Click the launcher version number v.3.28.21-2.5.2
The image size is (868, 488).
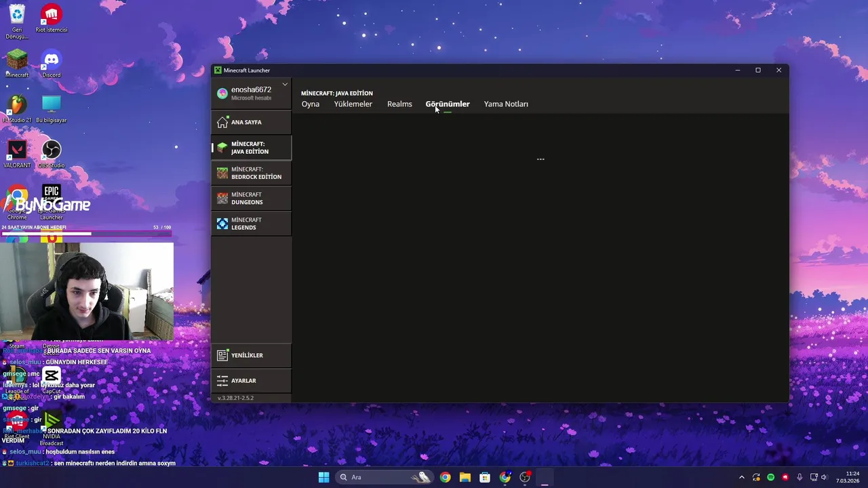coord(235,398)
